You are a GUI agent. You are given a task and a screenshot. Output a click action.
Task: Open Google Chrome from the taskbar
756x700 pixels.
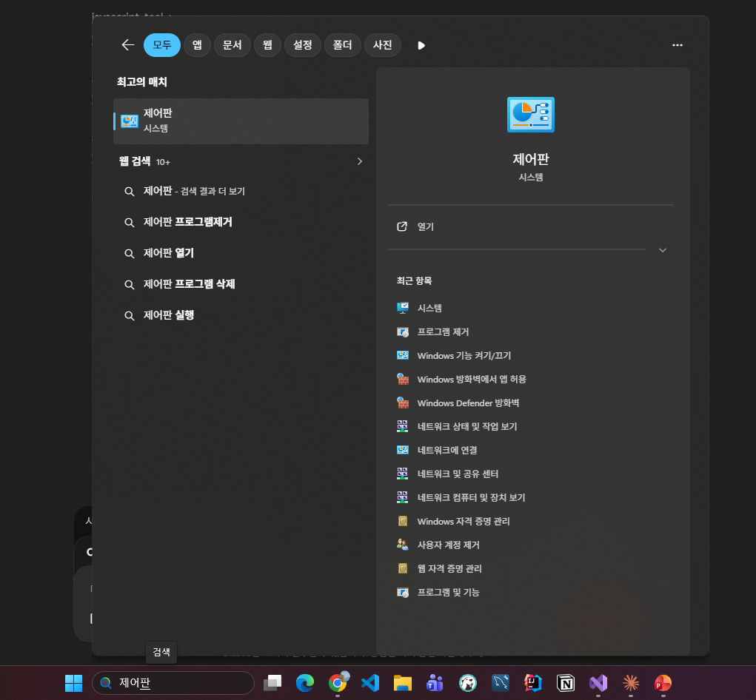(x=338, y=683)
